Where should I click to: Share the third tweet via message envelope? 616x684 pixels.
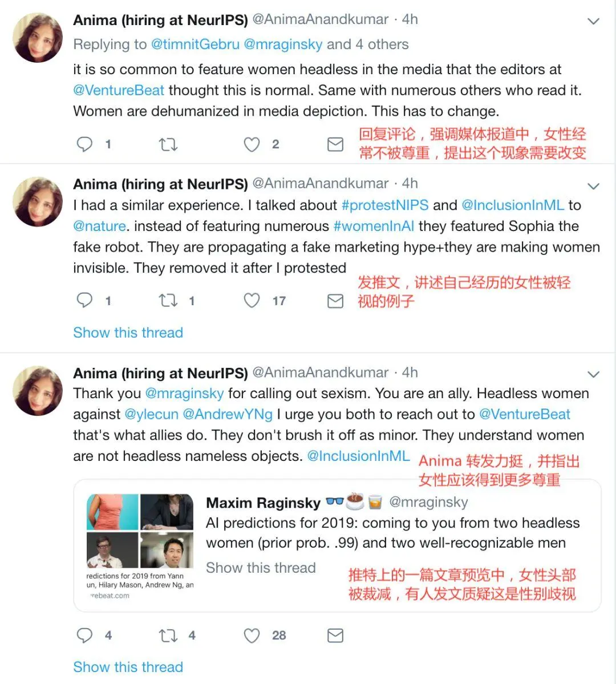(335, 636)
